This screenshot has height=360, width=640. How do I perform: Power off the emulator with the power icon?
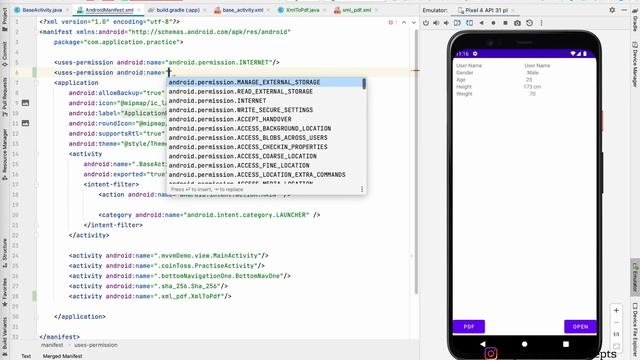426,23
